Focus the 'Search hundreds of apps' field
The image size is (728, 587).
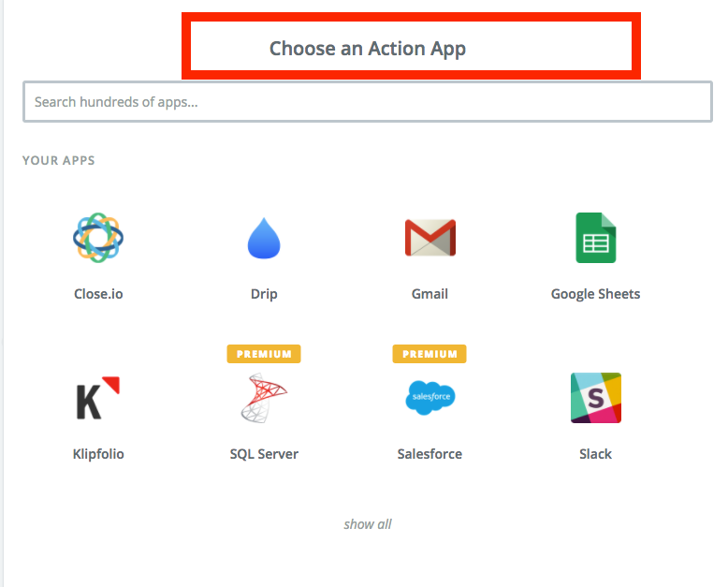tap(368, 102)
